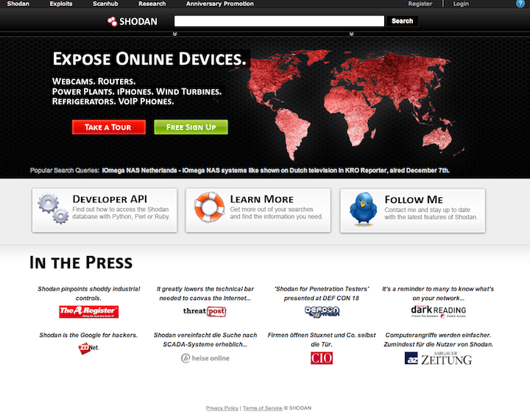Click the 'In the Press' heading

(81, 263)
